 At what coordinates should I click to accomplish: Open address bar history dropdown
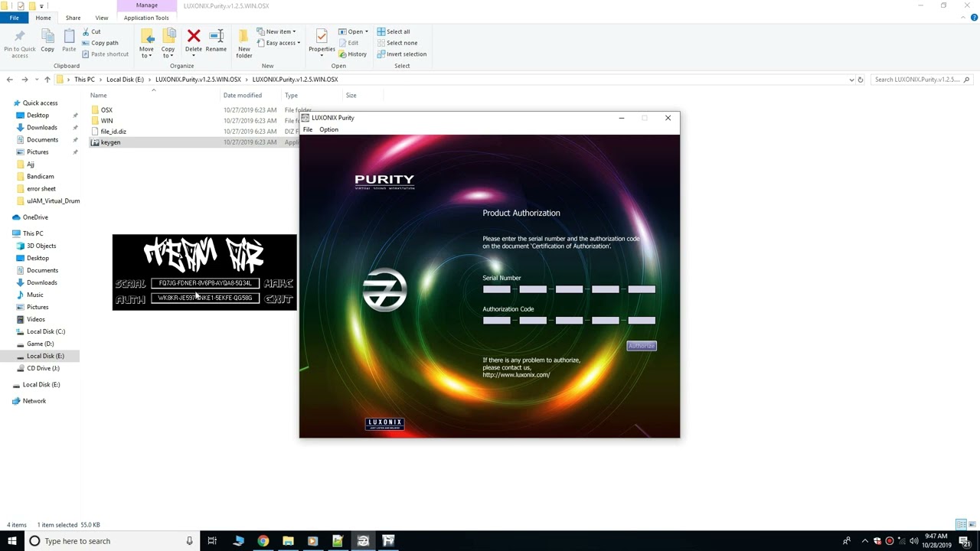851,80
